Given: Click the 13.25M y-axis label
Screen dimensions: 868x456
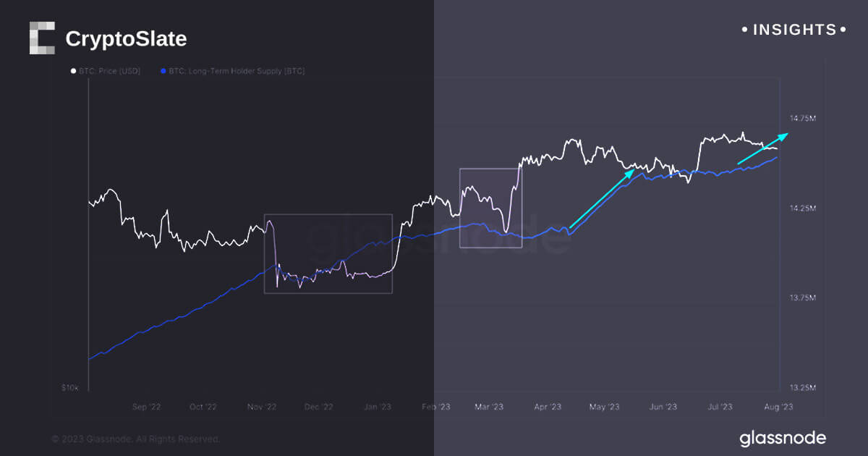Looking at the screenshot, I should (802, 388).
